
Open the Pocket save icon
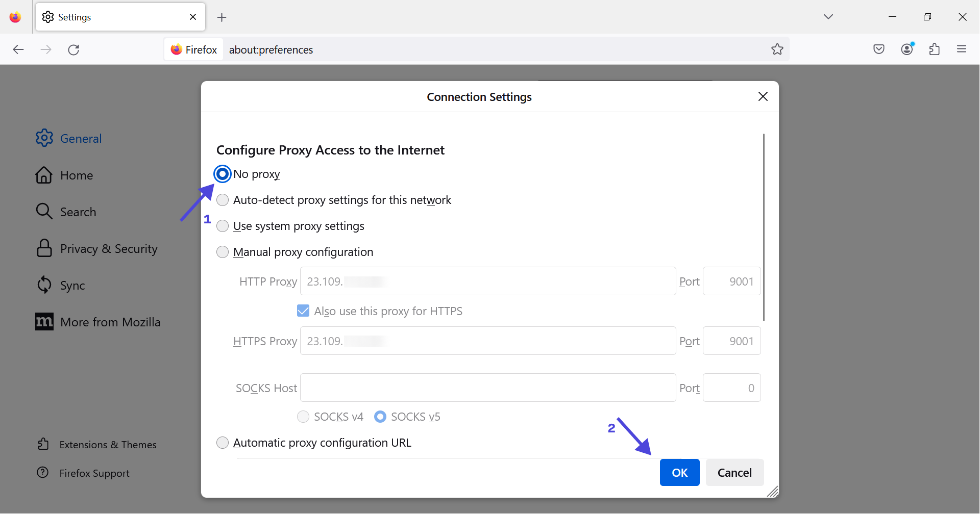coord(879,49)
